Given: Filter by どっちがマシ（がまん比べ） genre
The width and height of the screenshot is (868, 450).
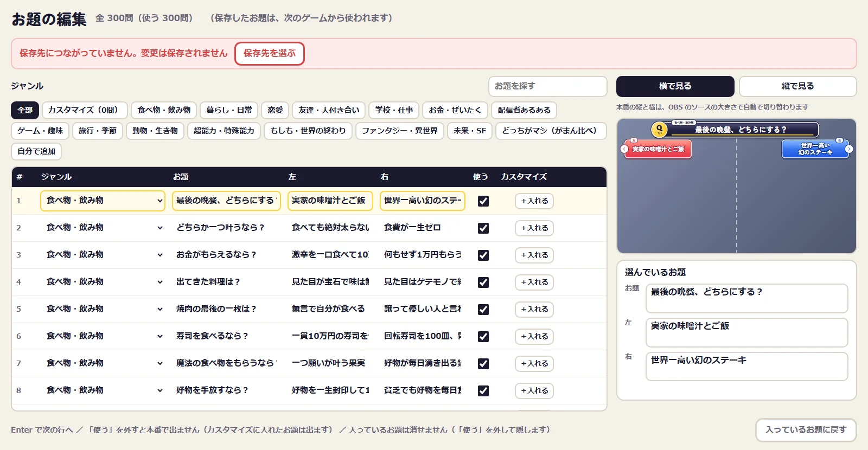Looking at the screenshot, I should click(551, 131).
